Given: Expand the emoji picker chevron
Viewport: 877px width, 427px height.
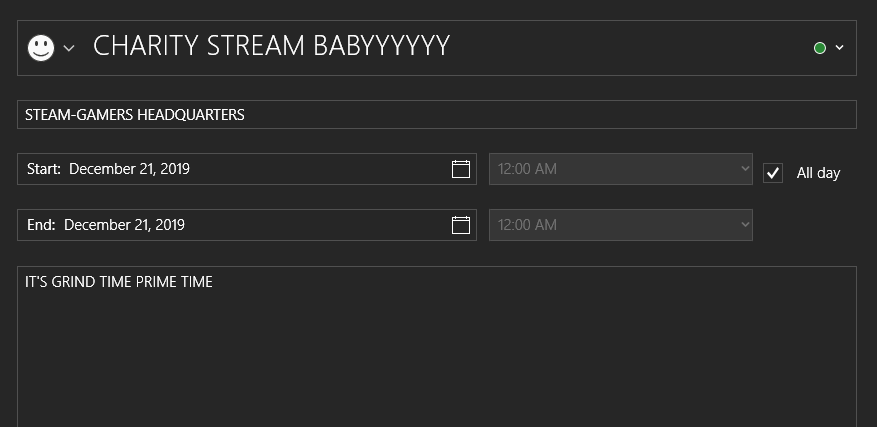Looking at the screenshot, I should 69,48.
